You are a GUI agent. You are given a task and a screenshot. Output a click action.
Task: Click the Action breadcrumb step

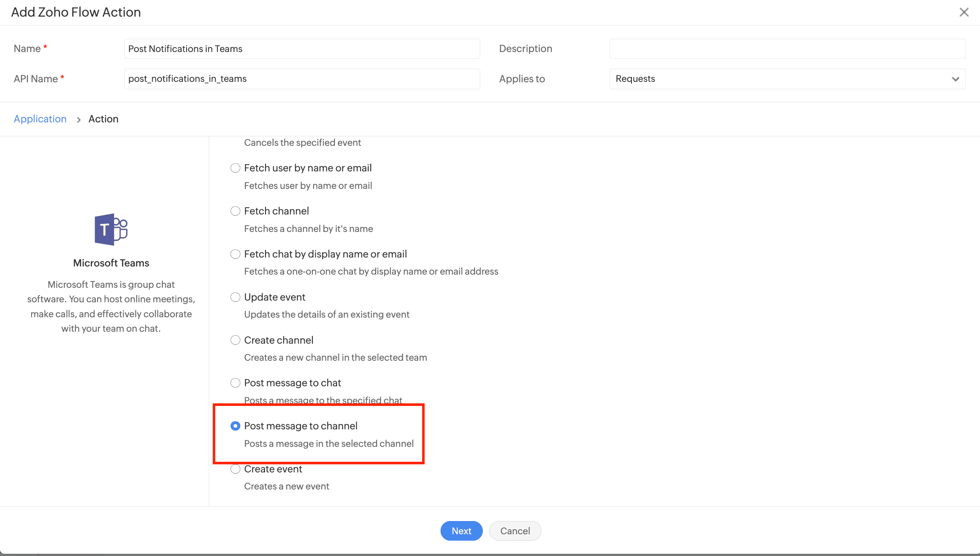(x=104, y=119)
